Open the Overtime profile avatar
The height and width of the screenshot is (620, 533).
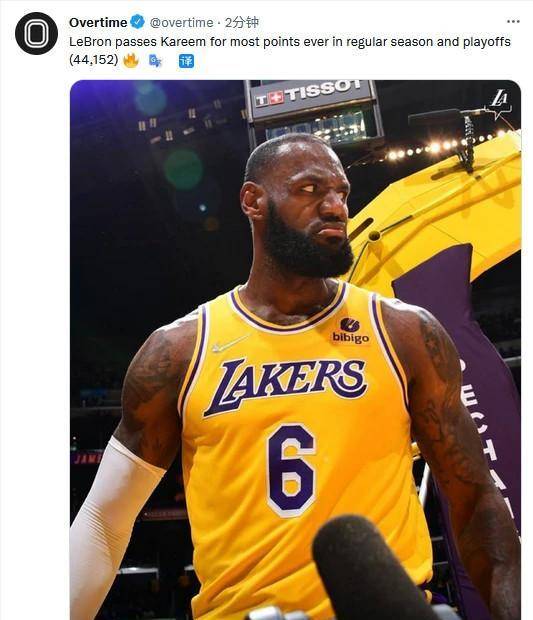36,33
